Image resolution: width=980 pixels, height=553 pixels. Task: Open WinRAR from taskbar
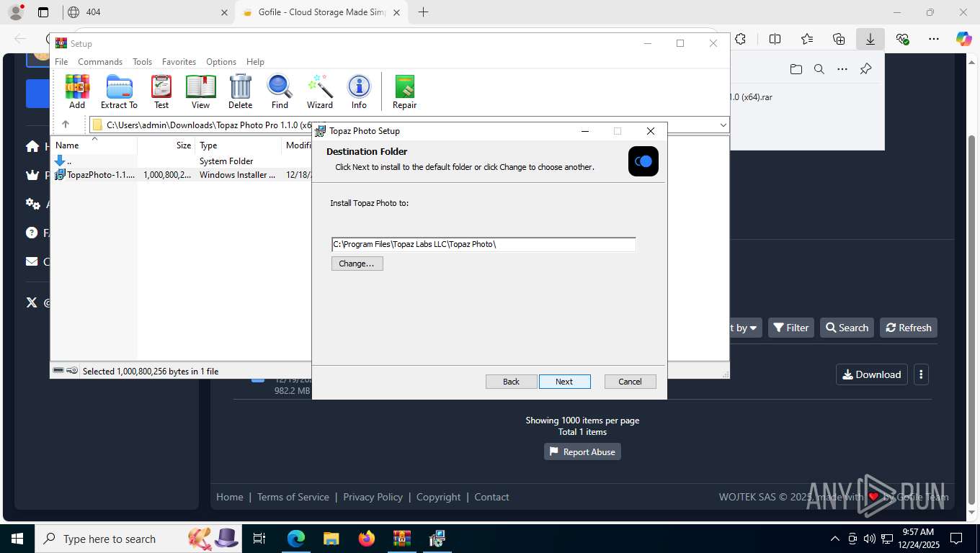coord(402,539)
